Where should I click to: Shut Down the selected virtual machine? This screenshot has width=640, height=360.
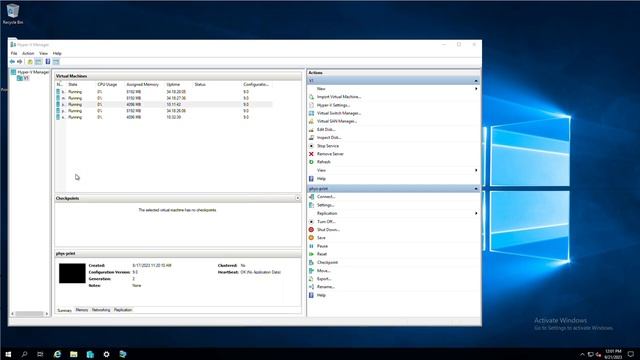coord(328,230)
